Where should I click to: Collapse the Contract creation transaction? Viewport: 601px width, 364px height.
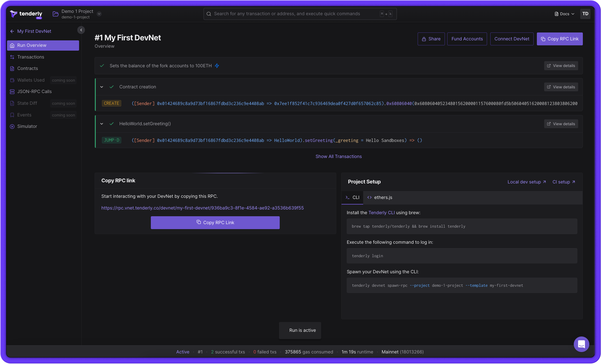click(x=102, y=87)
